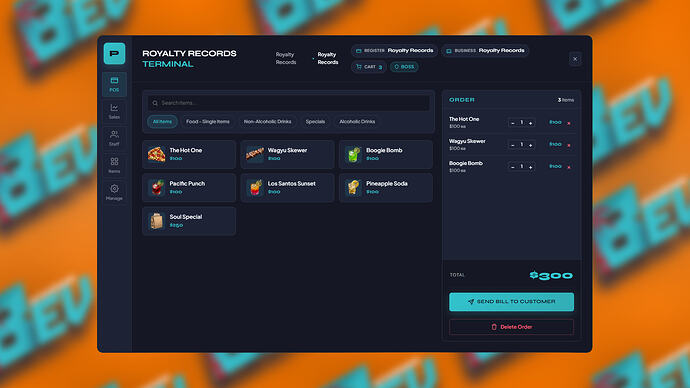Filter by Non-Alcoholic Drinks

pyautogui.click(x=268, y=122)
